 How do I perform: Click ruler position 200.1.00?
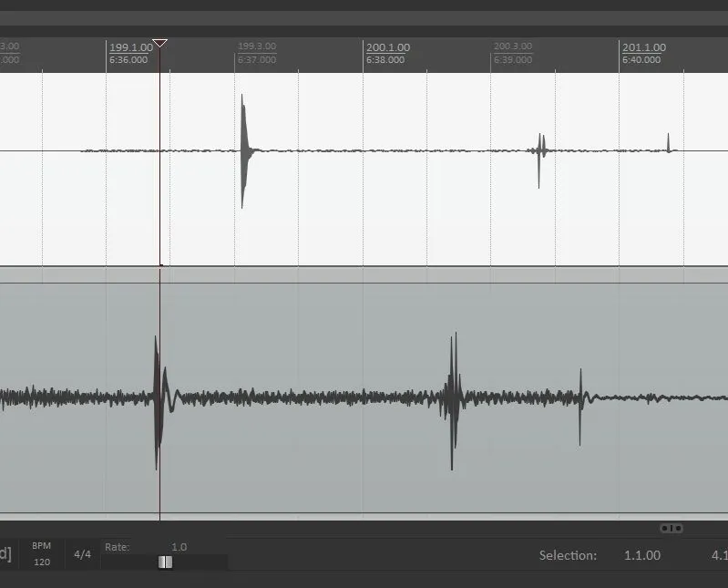[387, 47]
